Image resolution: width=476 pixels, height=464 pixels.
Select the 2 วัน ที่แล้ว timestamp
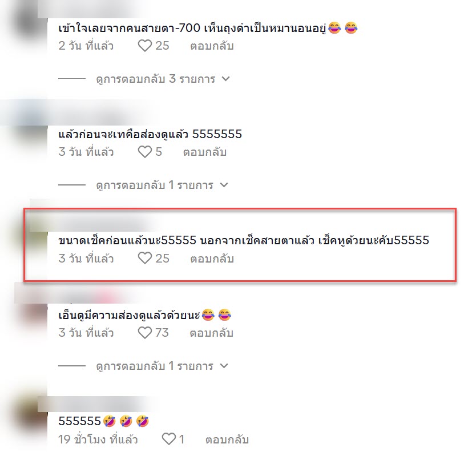[86, 46]
